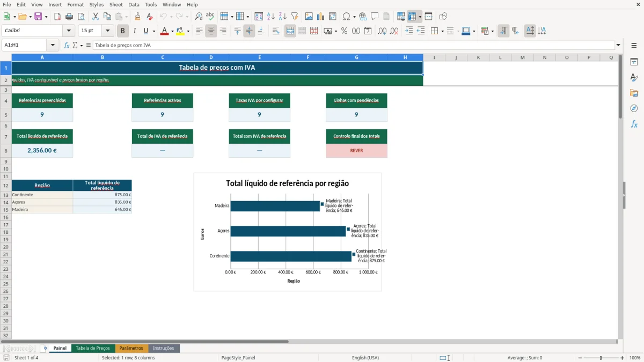Click the Insert Comment icon

[x=375, y=17]
